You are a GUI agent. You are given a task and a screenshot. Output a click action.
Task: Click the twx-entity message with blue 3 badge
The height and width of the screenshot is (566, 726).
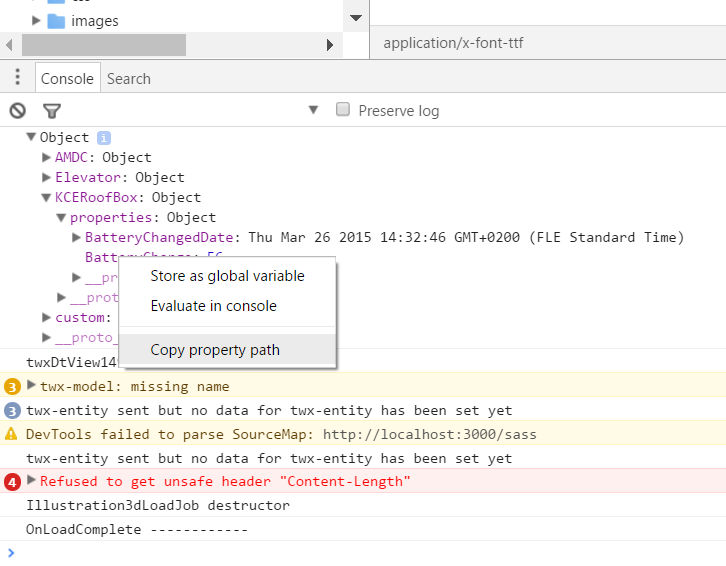[x=269, y=410]
